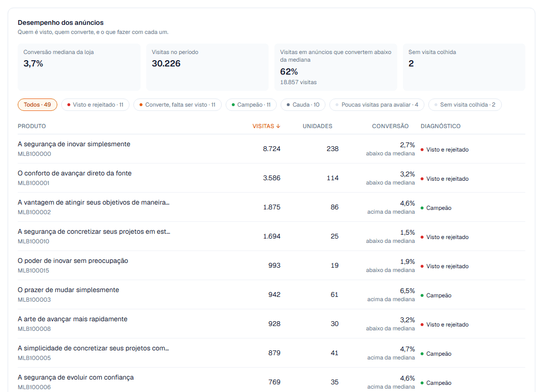This screenshot has width=543, height=392.
Task: Select "A segurança de concretizar seus projetos em est…"
Action: coord(94,231)
